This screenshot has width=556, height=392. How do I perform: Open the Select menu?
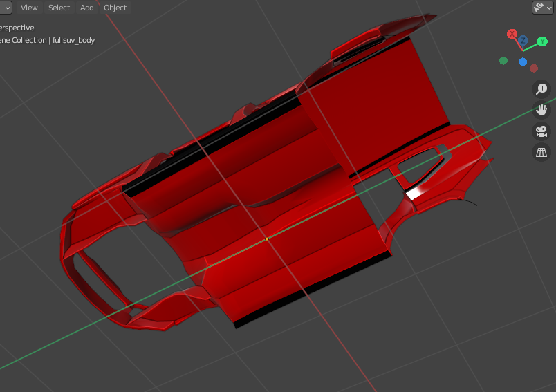[59, 8]
